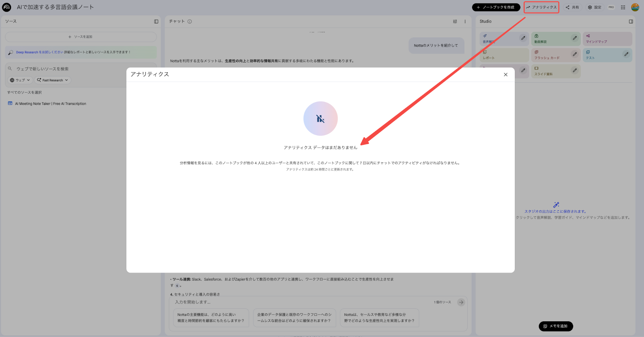The image size is (644, 337).
Task: Click すべてのソースを選択 label
Action: tap(24, 92)
